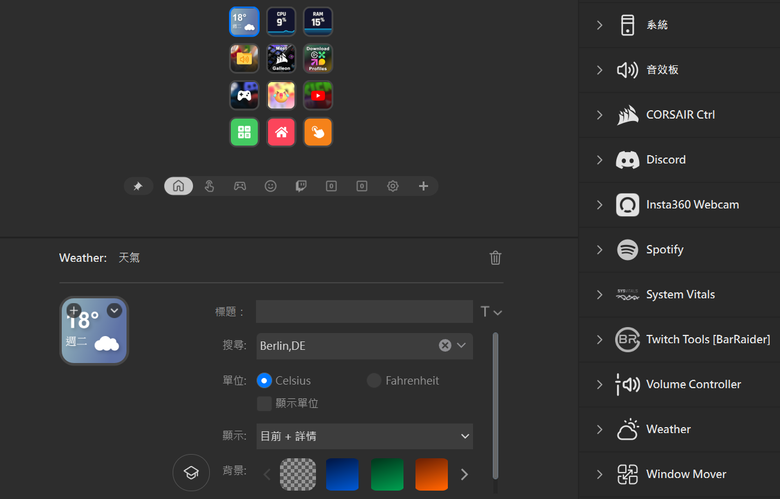Open the location search dropdown arrow
780x499 pixels.
[x=462, y=345]
